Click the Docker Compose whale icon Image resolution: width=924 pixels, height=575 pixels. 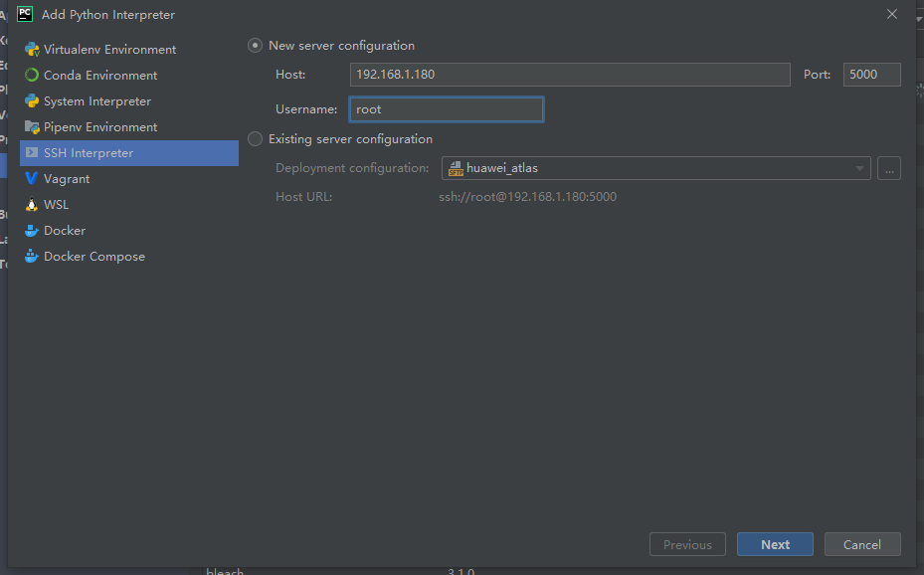coord(32,257)
